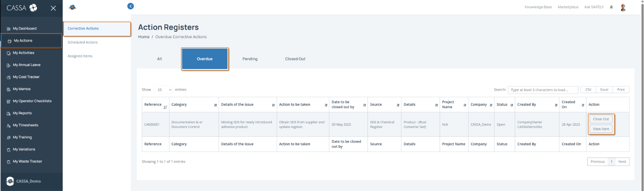Follow the Home breadcrumb link

[144, 37]
